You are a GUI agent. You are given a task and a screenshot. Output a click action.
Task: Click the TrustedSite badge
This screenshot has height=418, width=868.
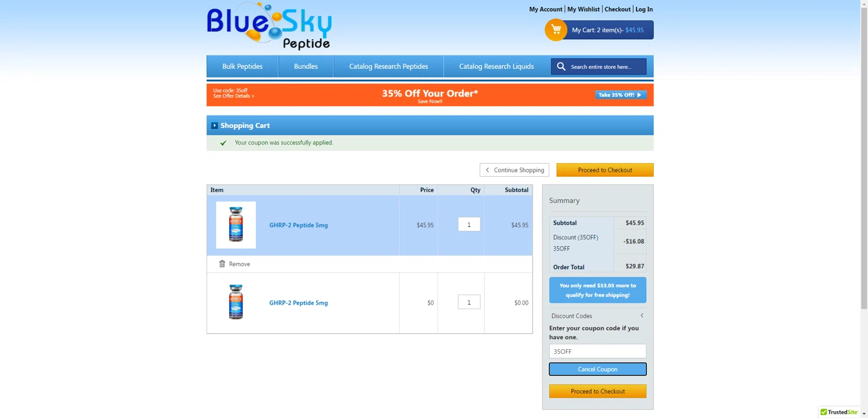tap(839, 412)
